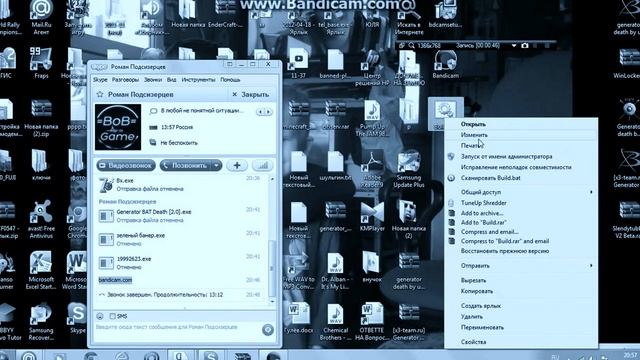
Task: Select Переименовать in the context menu
Action: [521, 327]
